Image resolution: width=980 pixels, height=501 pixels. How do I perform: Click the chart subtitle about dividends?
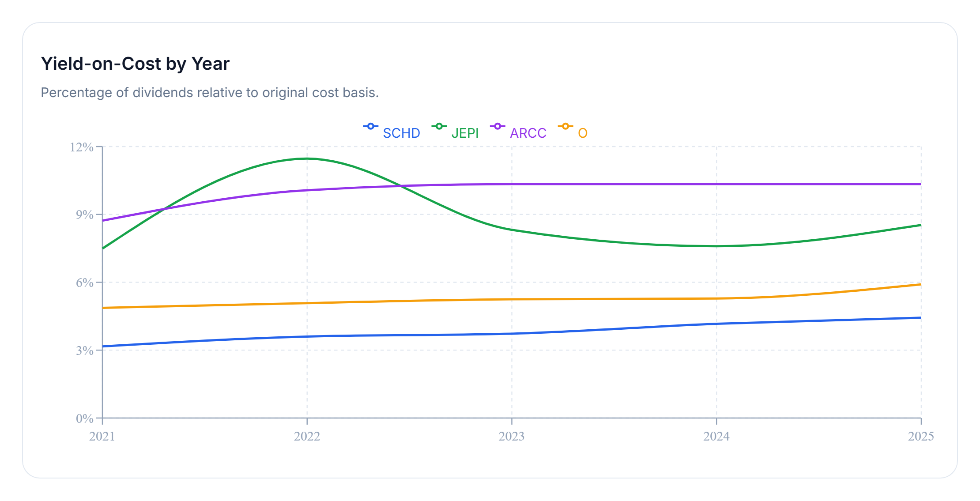(210, 93)
